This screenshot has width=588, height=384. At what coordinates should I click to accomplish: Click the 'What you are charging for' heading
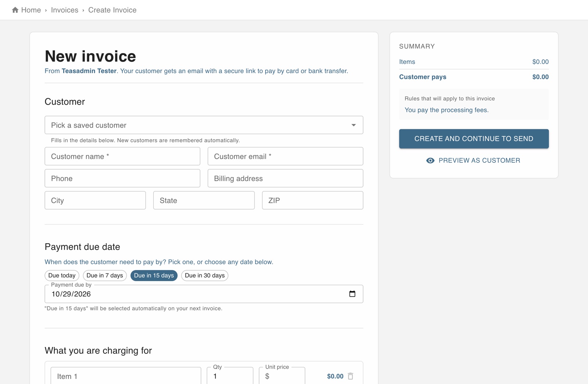[98, 351]
